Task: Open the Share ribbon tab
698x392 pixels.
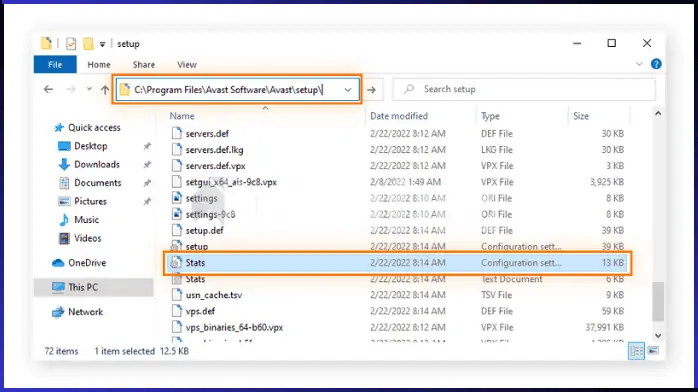Action: tap(144, 65)
